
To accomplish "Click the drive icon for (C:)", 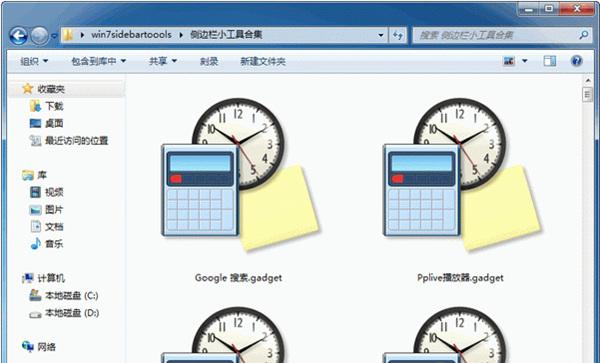I will tap(35, 295).
